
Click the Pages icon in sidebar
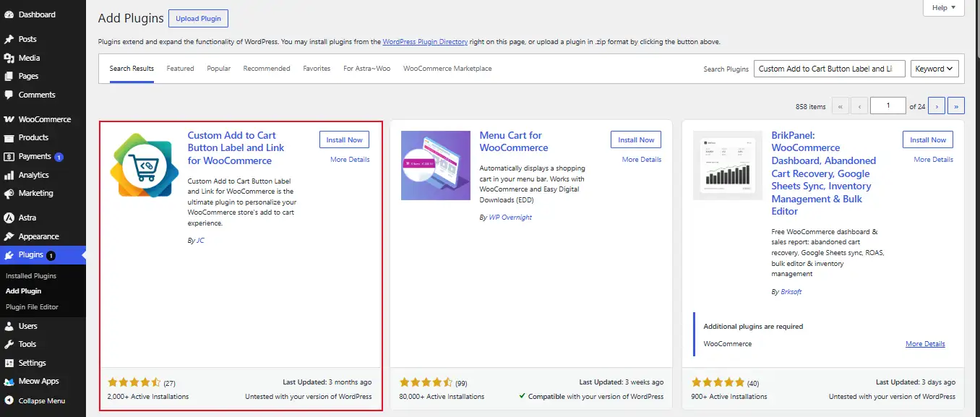[x=9, y=76]
